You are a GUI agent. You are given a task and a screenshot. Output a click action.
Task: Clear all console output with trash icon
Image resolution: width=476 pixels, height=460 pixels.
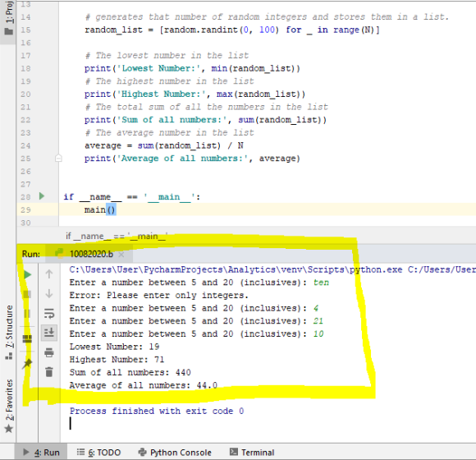(49, 372)
